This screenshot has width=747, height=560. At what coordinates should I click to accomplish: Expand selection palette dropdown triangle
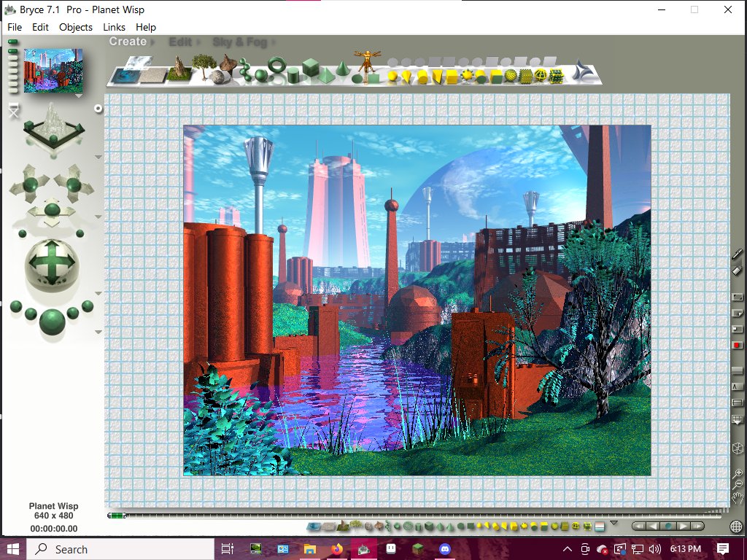tap(614, 523)
